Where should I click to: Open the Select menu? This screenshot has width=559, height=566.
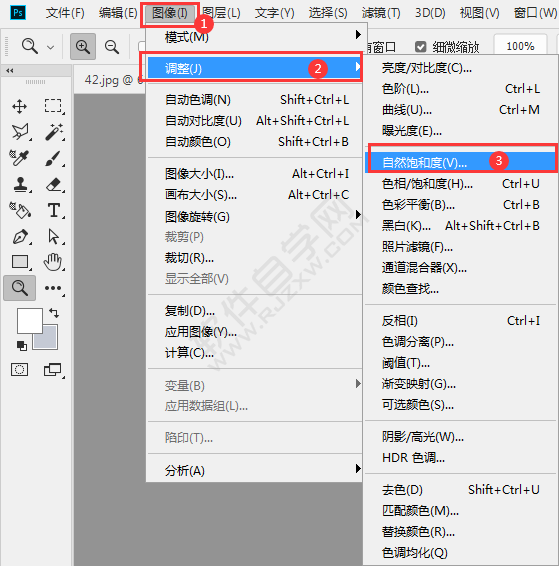[x=328, y=13]
